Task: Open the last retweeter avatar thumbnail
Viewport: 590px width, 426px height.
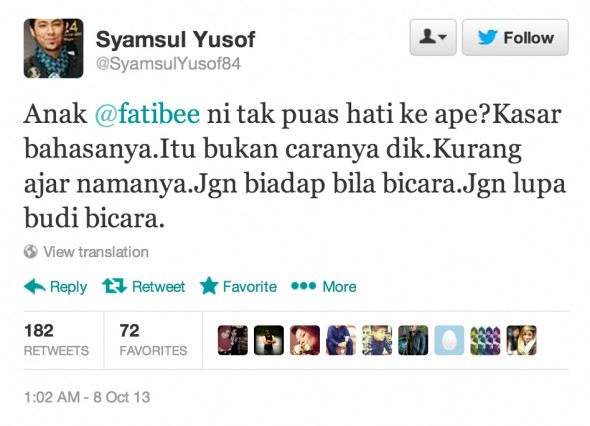Action: (521, 340)
